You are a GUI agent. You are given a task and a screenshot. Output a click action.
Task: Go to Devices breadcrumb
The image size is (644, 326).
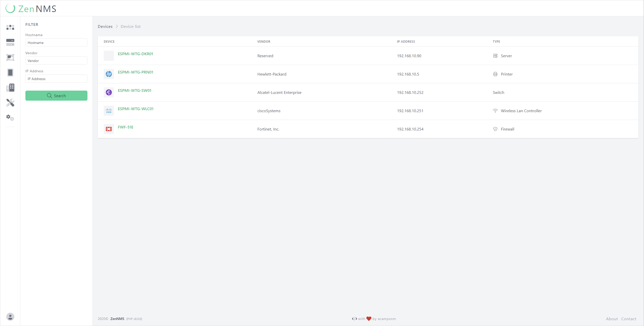(105, 26)
